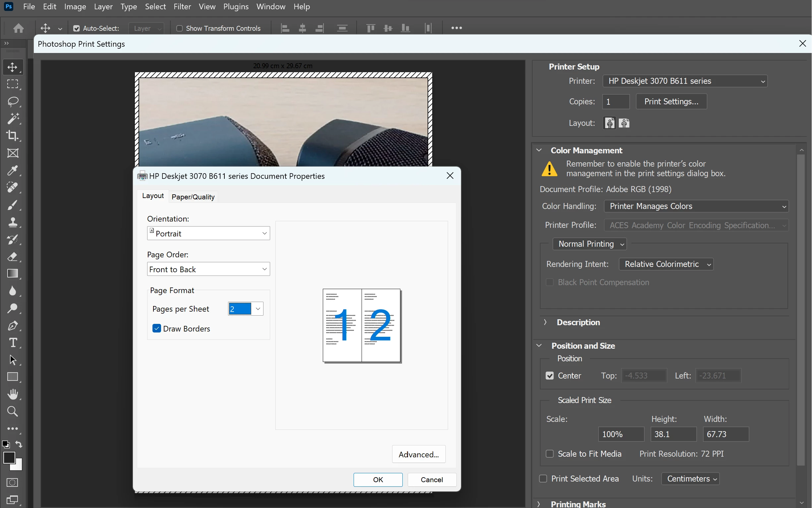Select the Hand tool

point(13,394)
